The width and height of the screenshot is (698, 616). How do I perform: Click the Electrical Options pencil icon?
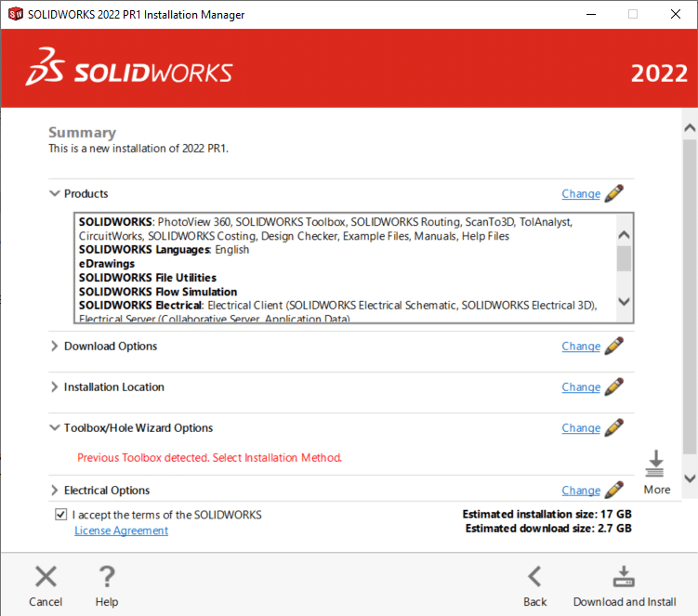[613, 490]
